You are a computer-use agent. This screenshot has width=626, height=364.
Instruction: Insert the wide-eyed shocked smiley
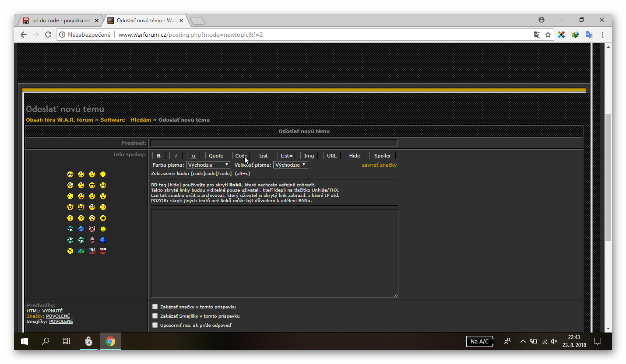[x=70, y=185]
